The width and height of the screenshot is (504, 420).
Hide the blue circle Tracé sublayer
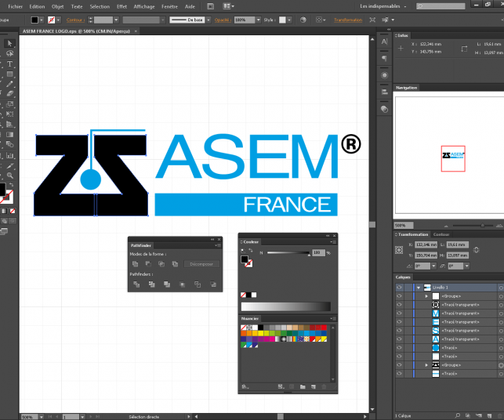coord(399,348)
